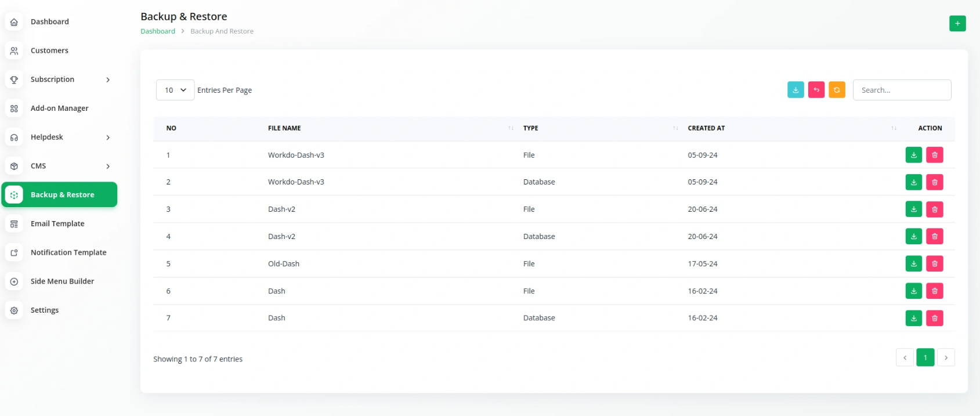This screenshot has height=416, width=980.
Task: Open the entries per page dropdown
Action: tap(175, 90)
